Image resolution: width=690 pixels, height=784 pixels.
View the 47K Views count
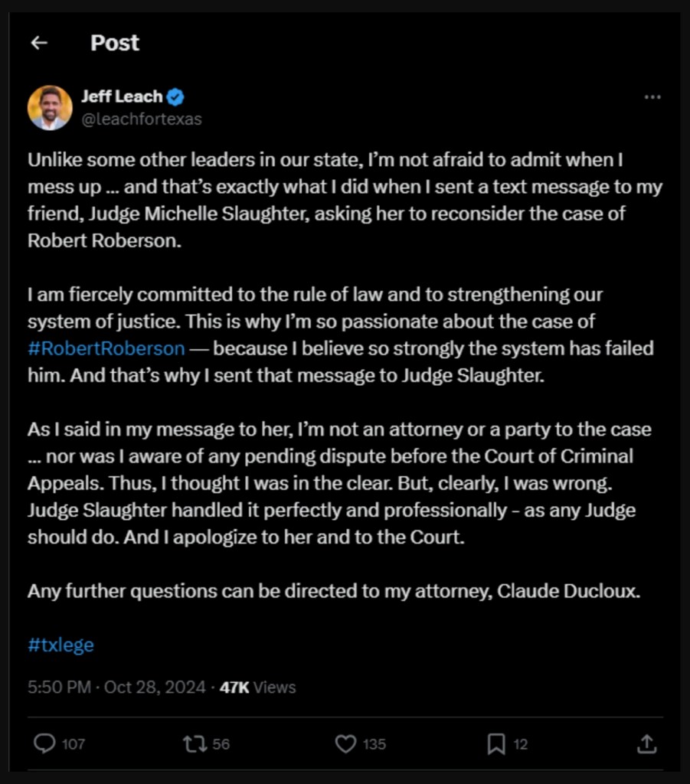coord(257,687)
